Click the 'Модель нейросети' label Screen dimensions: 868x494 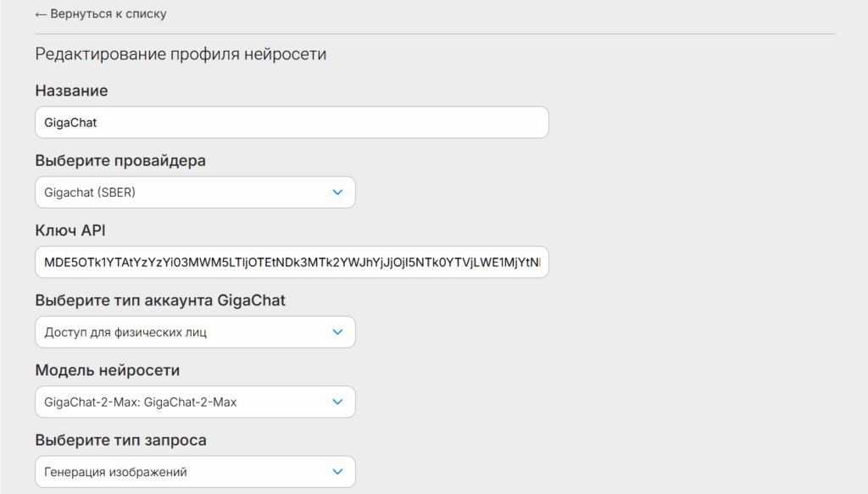[x=107, y=370]
